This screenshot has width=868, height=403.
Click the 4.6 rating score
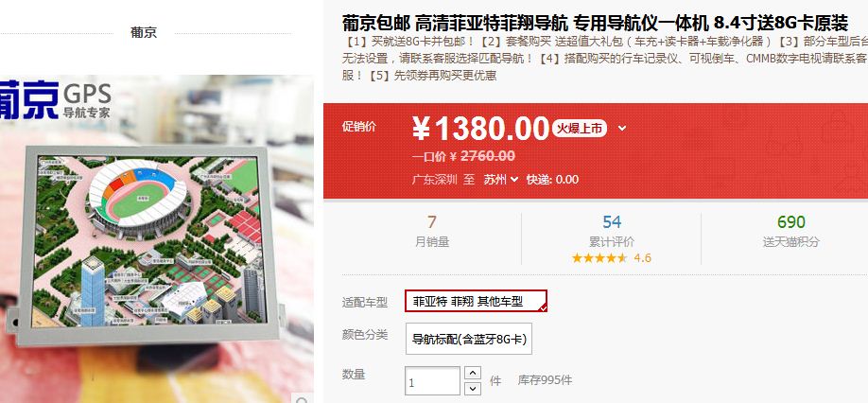click(642, 258)
